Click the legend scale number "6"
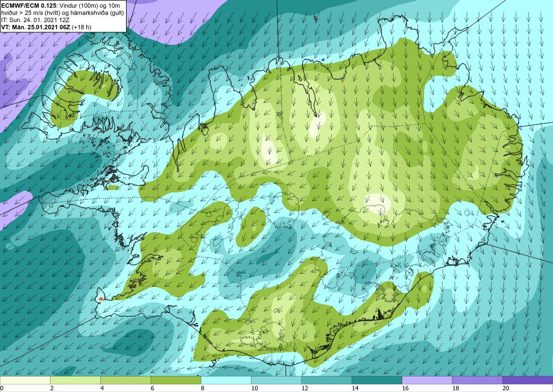The image size is (553, 392). pos(153,389)
